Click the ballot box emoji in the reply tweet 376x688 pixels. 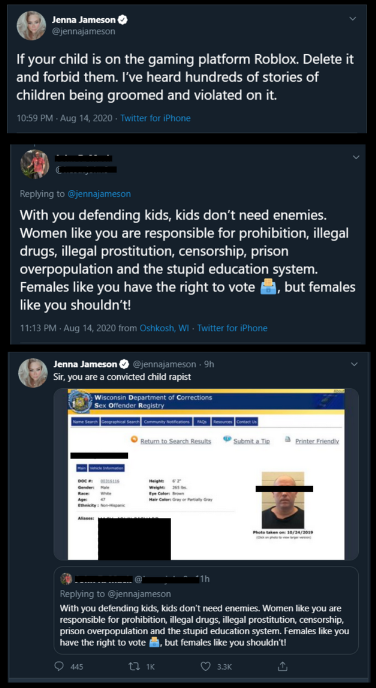coord(268,288)
